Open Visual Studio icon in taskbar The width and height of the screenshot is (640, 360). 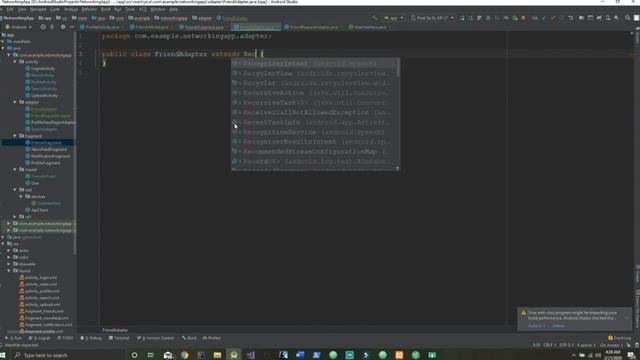pos(250,355)
